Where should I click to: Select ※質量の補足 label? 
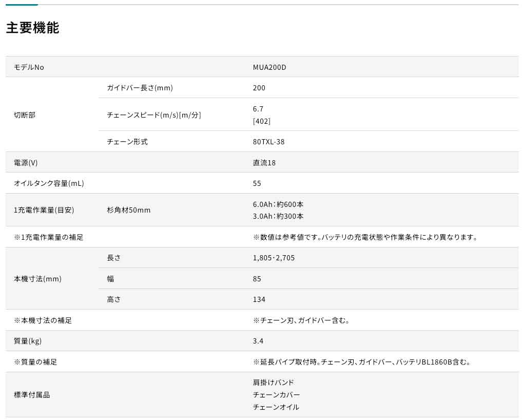(35, 361)
